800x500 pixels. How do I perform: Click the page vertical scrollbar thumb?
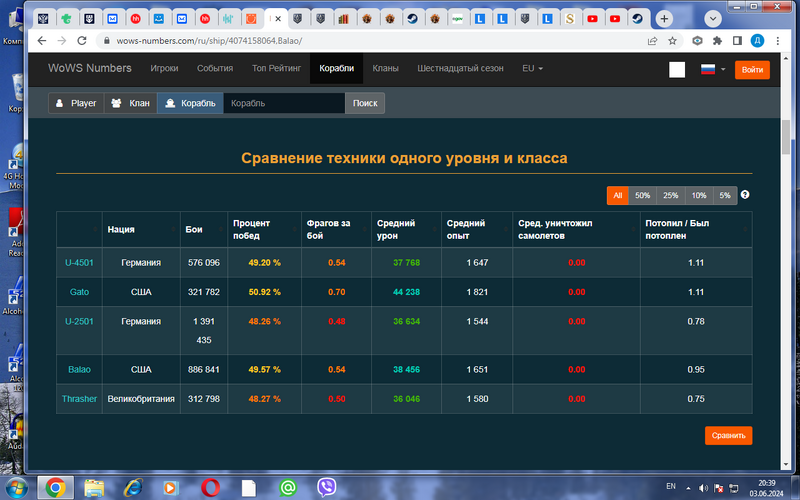click(x=786, y=137)
